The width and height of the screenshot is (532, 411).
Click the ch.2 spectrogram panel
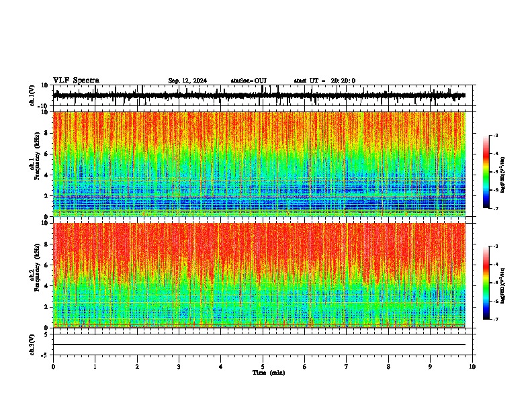[x=259, y=275]
